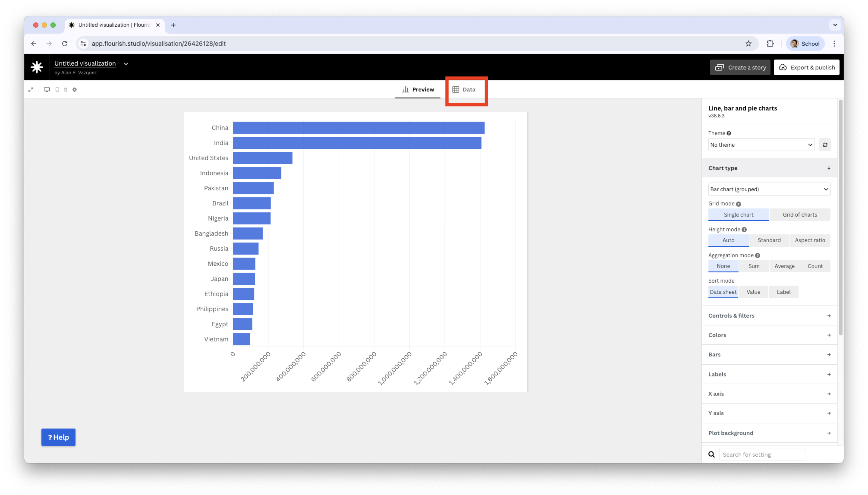
Task: Click the theme refresh icon
Action: point(825,145)
